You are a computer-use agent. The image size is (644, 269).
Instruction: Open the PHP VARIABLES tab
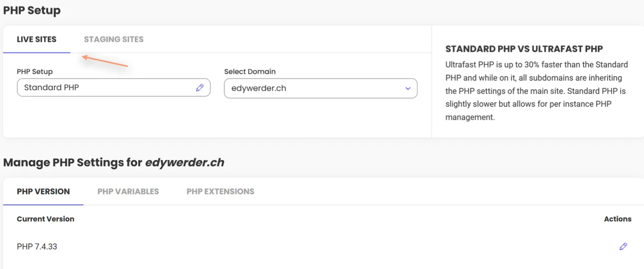click(128, 191)
